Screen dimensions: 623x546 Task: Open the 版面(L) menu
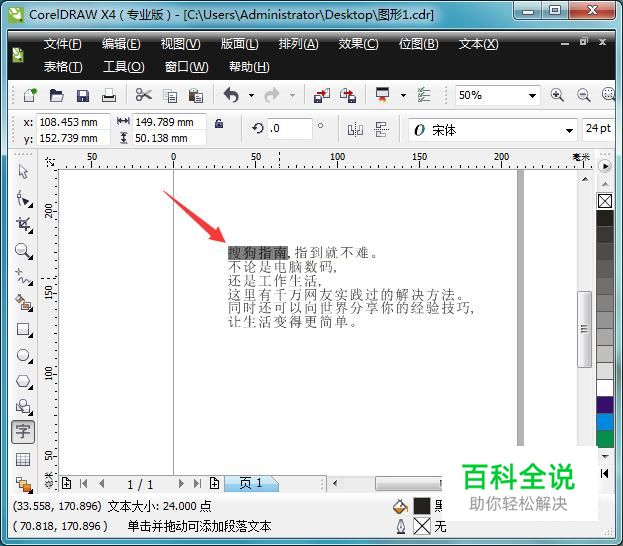point(240,44)
